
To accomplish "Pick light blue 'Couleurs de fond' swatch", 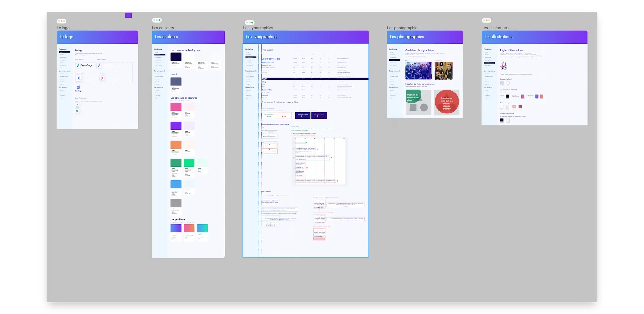I will click(x=502, y=83).
